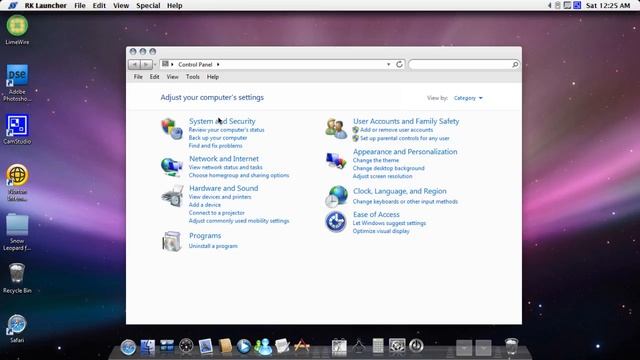The height and width of the screenshot is (360, 640).
Task: Click Let Windows suggest settings link
Action: (389, 223)
